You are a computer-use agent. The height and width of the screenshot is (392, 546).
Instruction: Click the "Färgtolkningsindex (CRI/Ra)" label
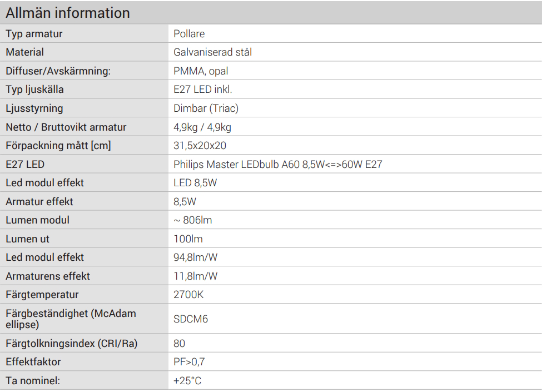click(x=72, y=344)
